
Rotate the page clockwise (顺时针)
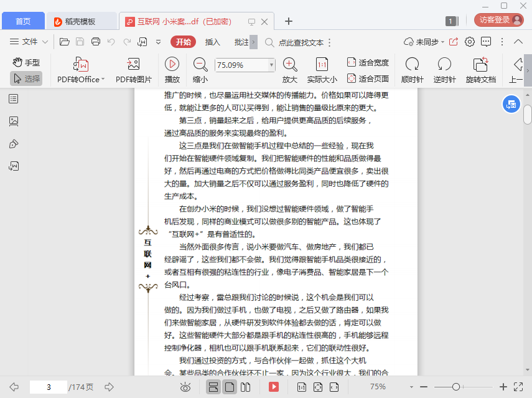(412, 64)
